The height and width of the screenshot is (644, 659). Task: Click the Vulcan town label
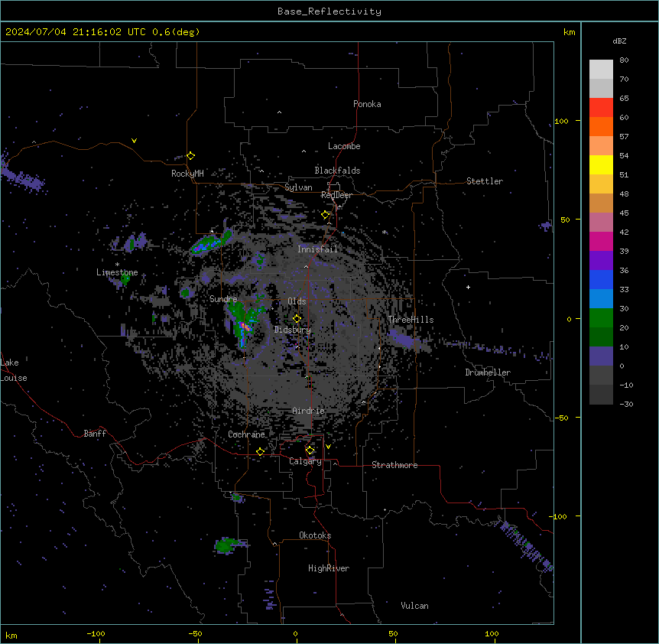[x=415, y=606]
